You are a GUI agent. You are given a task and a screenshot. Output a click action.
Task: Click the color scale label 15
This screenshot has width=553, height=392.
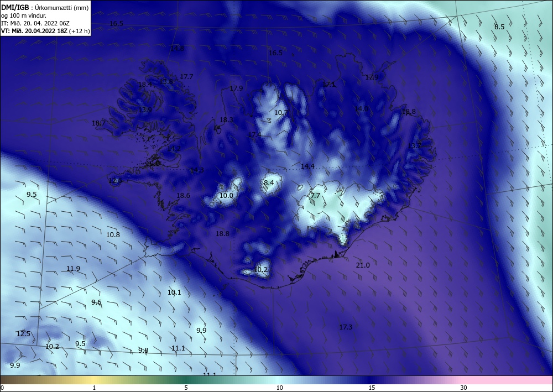[372, 388]
